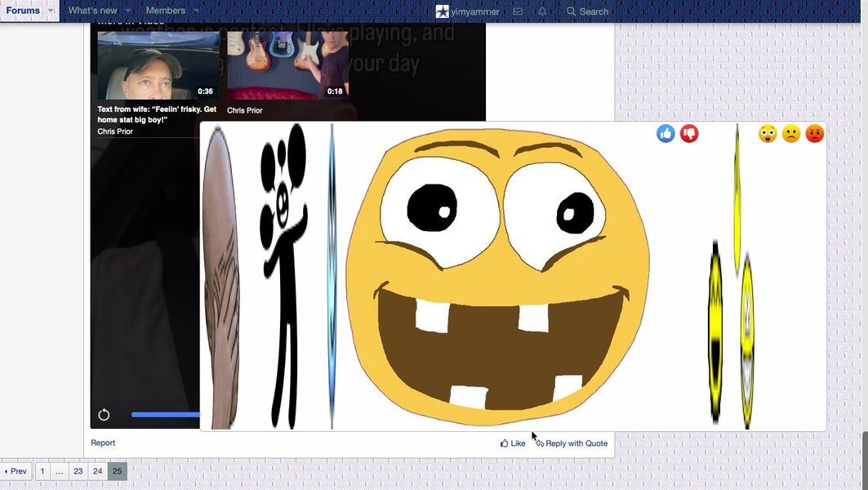Open yimyammer user profile
Screen dimensions: 868x490
point(468,11)
